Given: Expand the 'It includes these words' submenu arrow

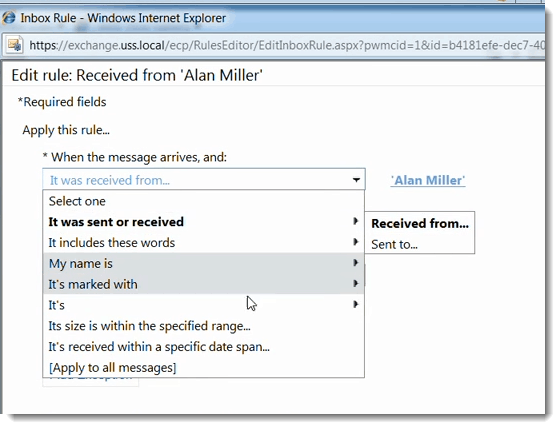Looking at the screenshot, I should (355, 242).
